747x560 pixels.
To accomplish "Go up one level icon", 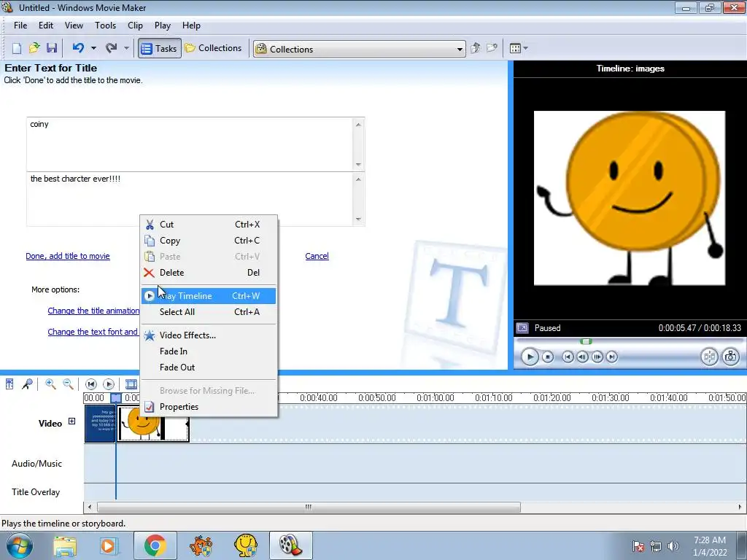I will pyautogui.click(x=475, y=48).
